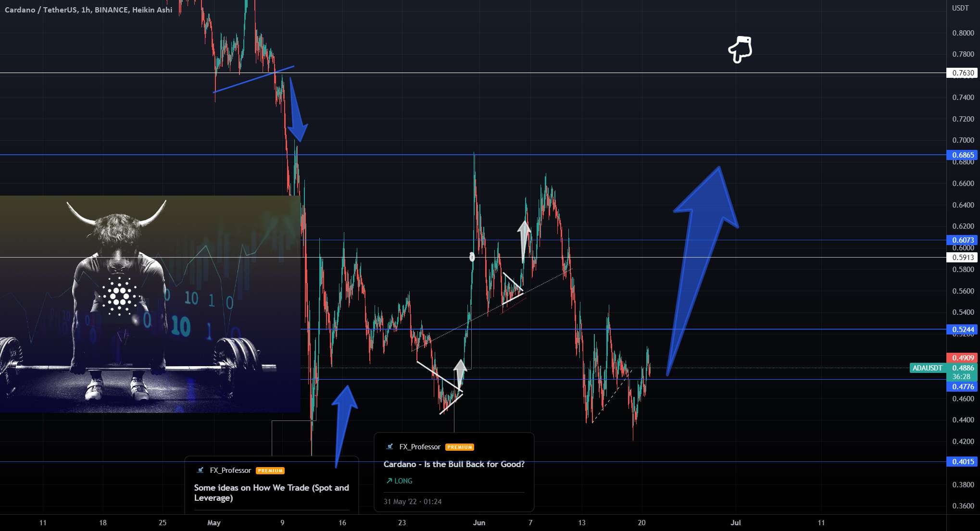Screen dimensions: 980x531
Task: Click the 0.6865 blue price label
Action: 962,155
